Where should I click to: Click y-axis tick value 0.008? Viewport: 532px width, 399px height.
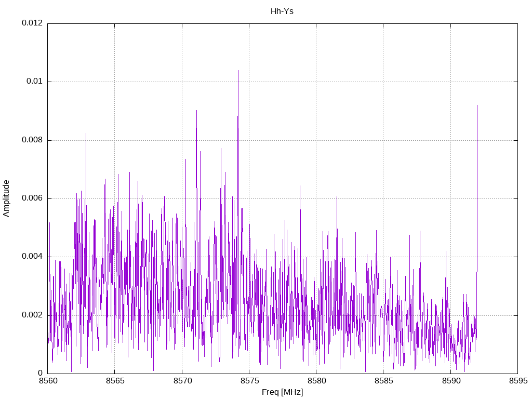pyautogui.click(x=32, y=140)
